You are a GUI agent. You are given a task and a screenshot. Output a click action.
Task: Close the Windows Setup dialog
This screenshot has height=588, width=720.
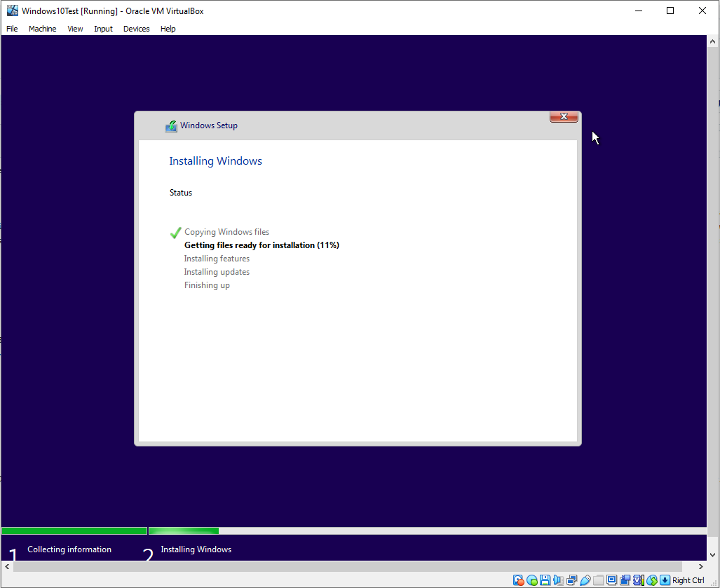point(564,116)
